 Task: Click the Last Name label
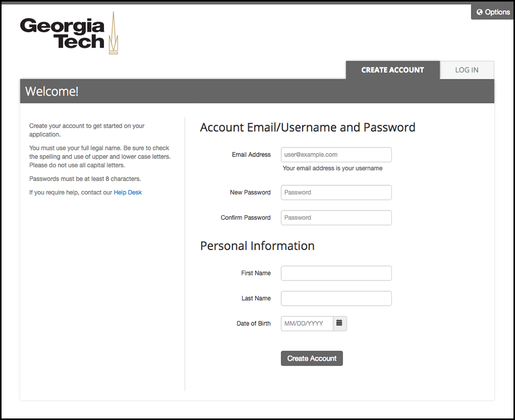point(256,299)
